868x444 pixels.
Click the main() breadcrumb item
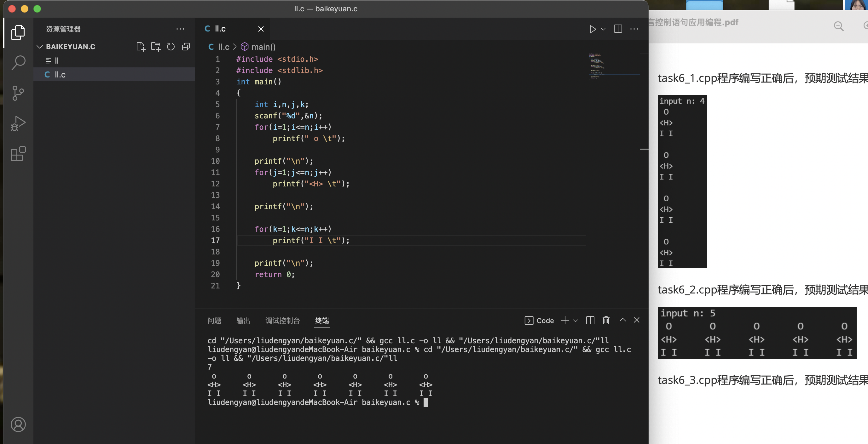pos(263,47)
